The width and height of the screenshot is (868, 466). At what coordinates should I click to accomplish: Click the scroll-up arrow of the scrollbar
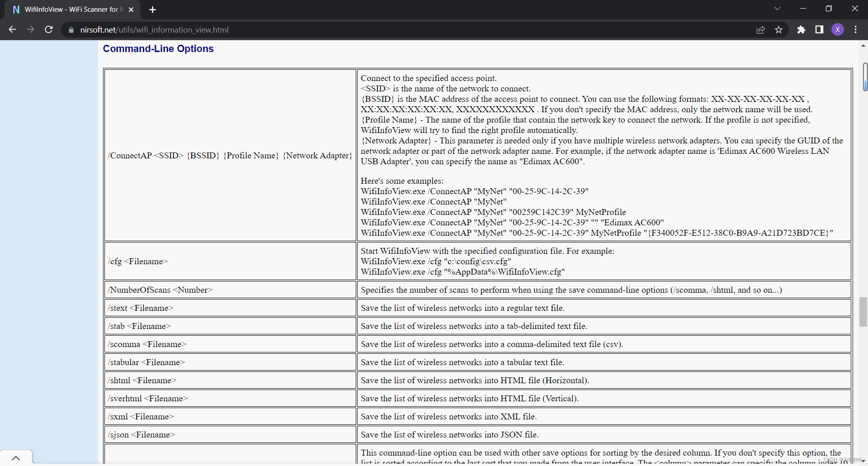(863, 45)
